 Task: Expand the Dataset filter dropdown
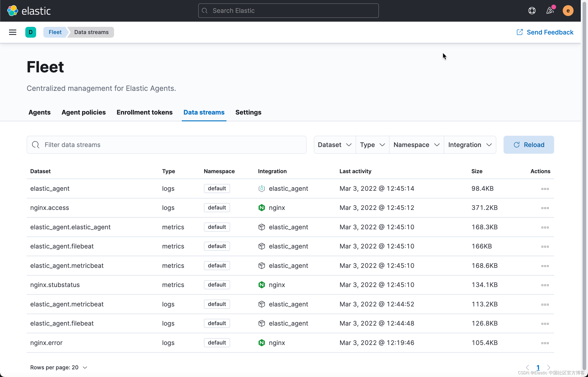coord(335,145)
